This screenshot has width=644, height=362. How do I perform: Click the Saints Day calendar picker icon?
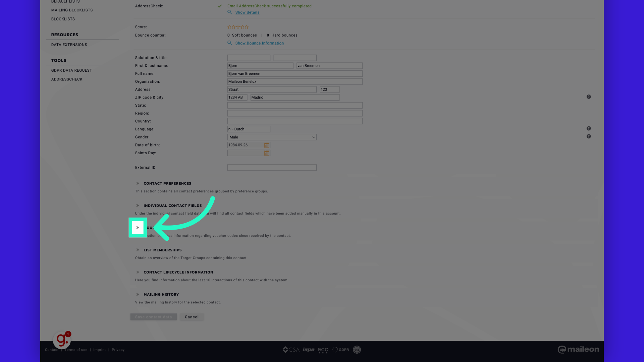[x=267, y=153]
